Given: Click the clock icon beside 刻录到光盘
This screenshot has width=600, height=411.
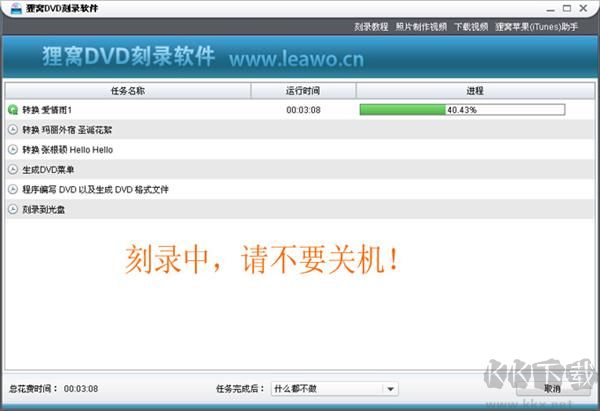Looking at the screenshot, I should [13, 209].
